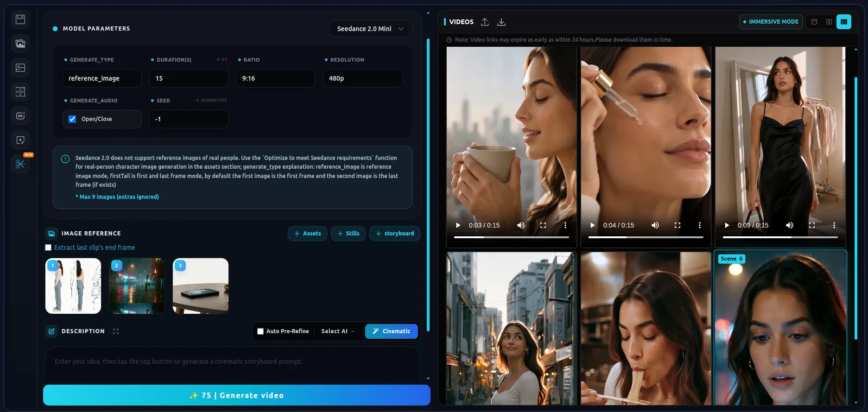Toggle the Open/Close generate audio checkbox

coord(72,119)
